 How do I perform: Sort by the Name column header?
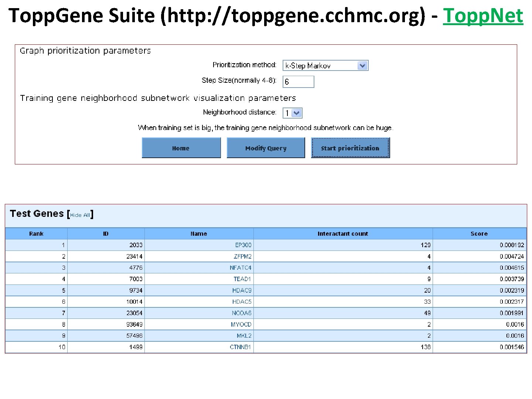click(199, 233)
